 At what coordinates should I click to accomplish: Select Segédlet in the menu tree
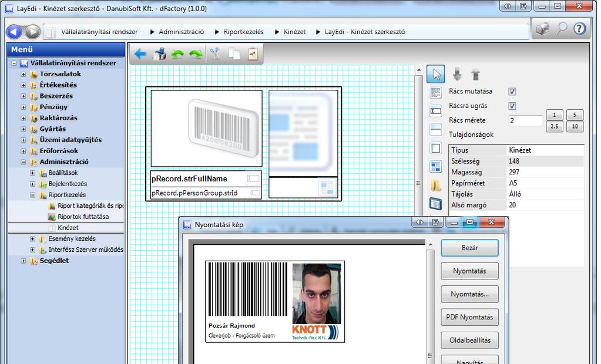[54, 261]
